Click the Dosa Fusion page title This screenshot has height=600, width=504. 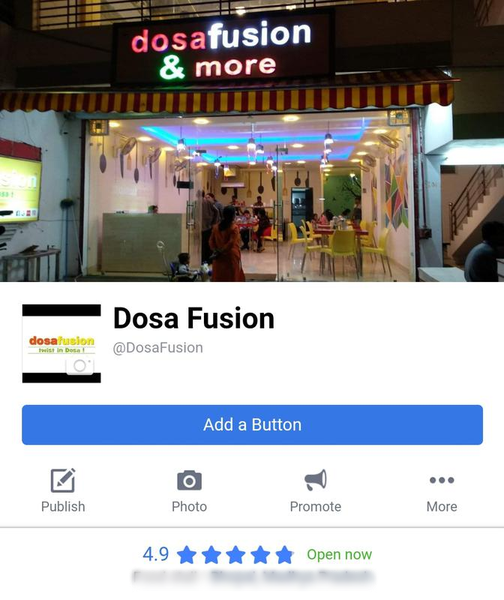point(194,318)
